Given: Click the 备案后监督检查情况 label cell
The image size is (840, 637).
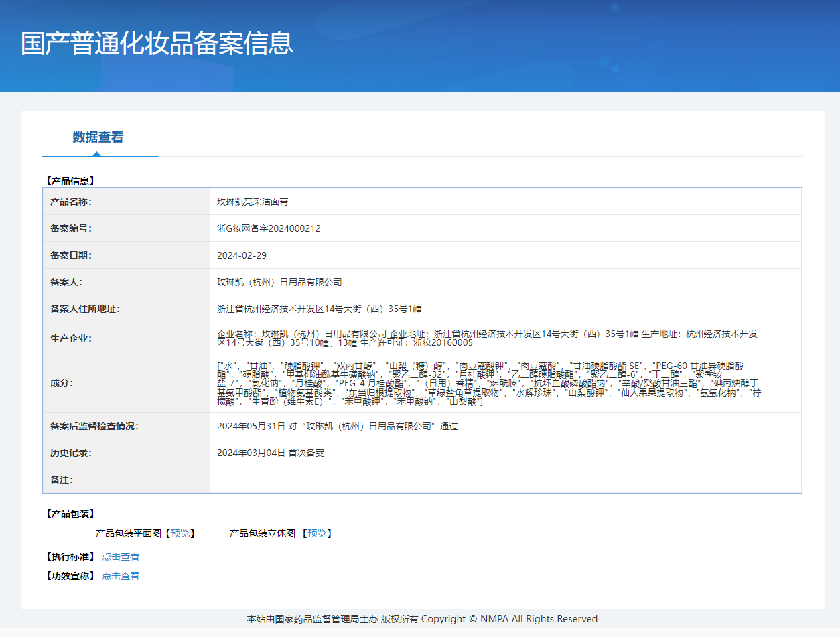Looking at the screenshot, I should 127,426.
